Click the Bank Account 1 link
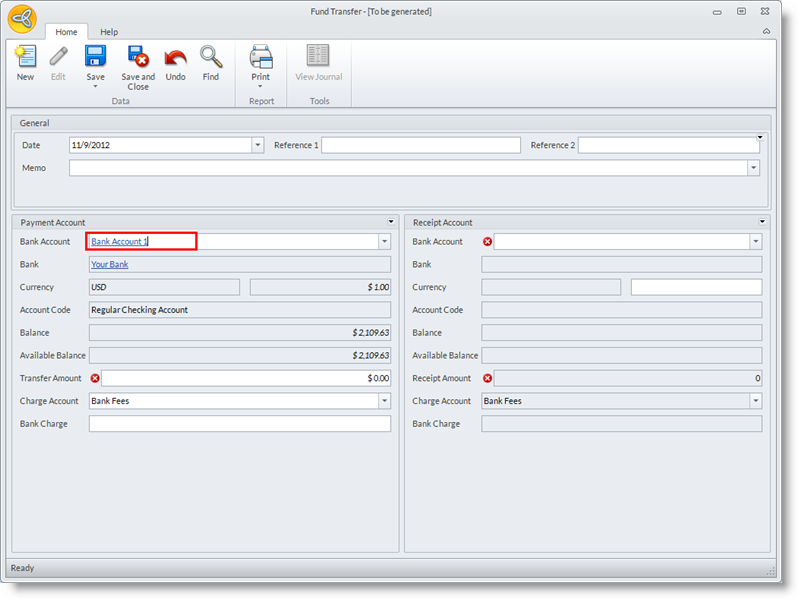Viewport: 798px width, 599px height. click(119, 241)
